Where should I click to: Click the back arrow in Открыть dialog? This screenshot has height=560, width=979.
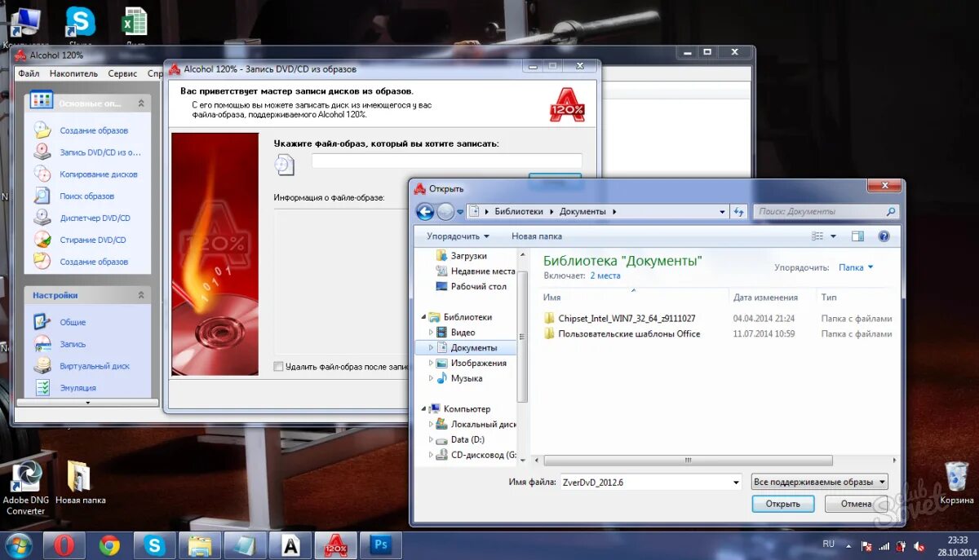[x=424, y=212]
